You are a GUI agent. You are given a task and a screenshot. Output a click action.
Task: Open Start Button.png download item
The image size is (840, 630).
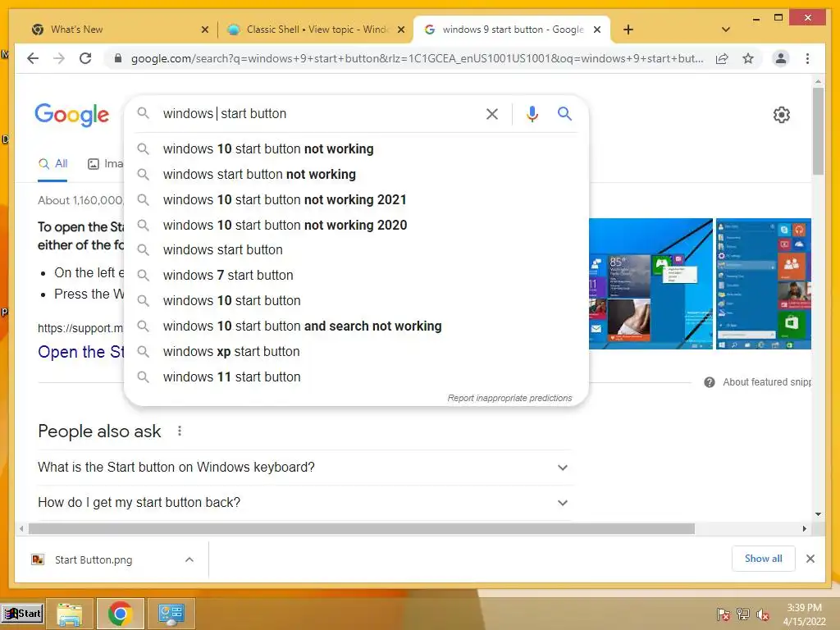coord(94,559)
